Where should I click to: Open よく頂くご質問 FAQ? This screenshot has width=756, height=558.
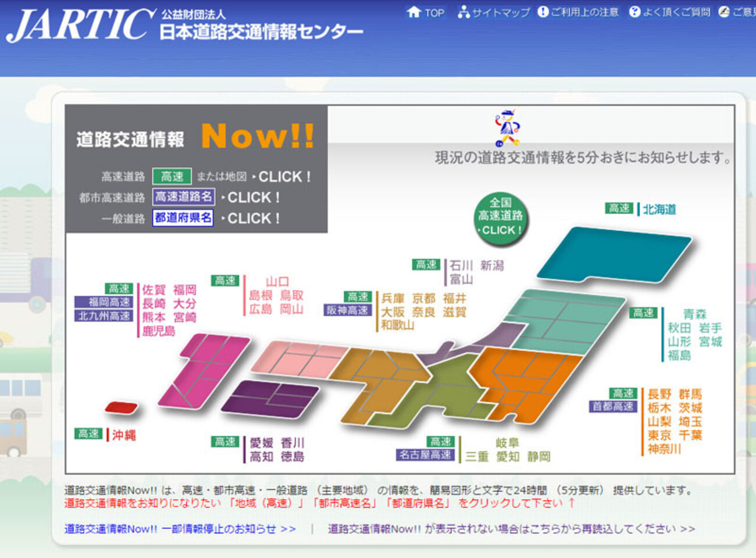point(670,12)
